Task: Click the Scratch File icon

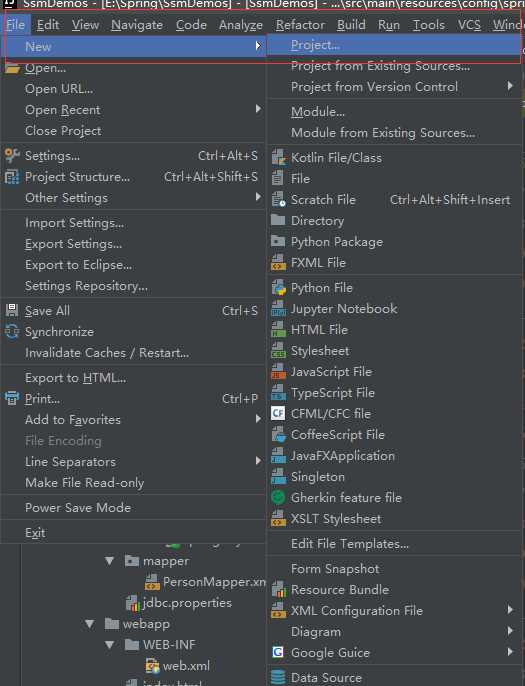Action: [x=278, y=200]
